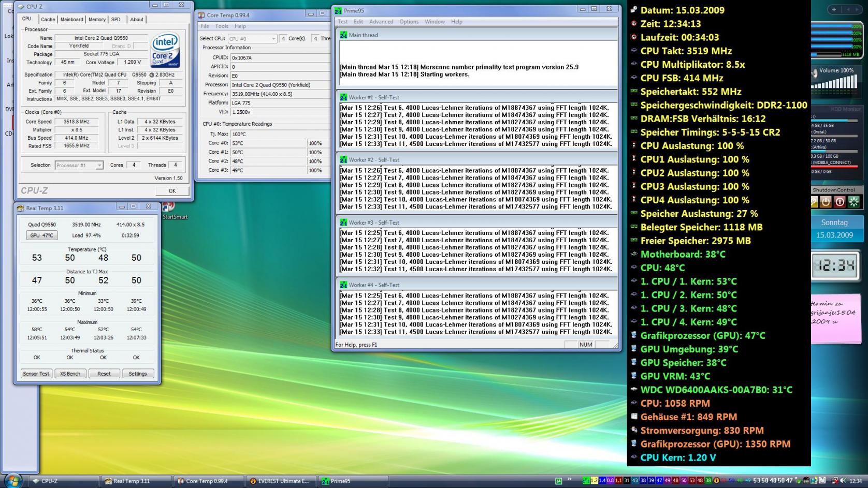Screen dimensions: 868x488
Task: Open the About tab in CPU-Z
Action: (x=137, y=20)
